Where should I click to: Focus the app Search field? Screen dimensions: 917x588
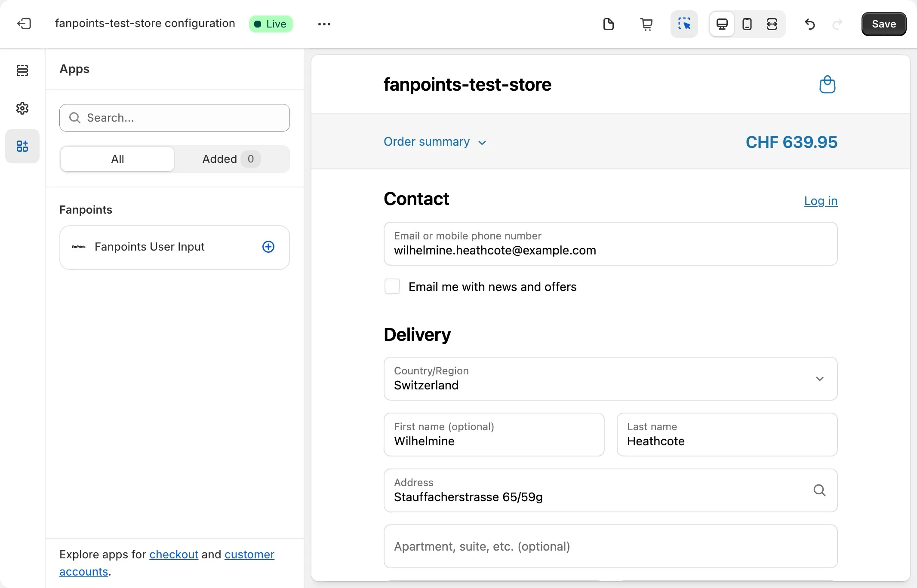175,118
